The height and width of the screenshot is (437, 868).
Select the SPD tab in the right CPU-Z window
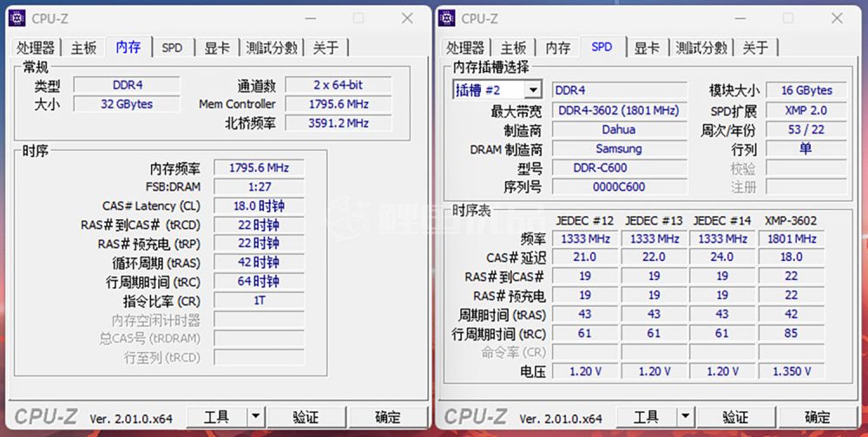602,47
